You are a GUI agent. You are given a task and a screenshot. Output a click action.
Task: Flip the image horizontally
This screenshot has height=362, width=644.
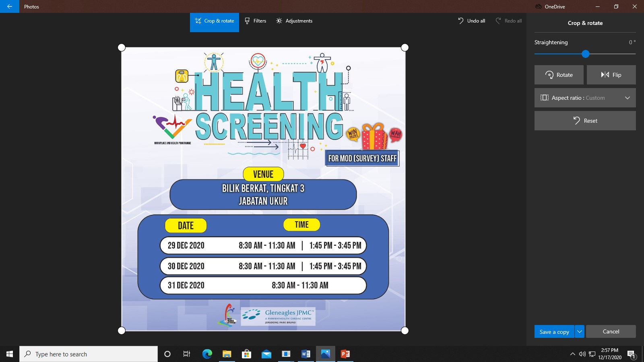(611, 75)
